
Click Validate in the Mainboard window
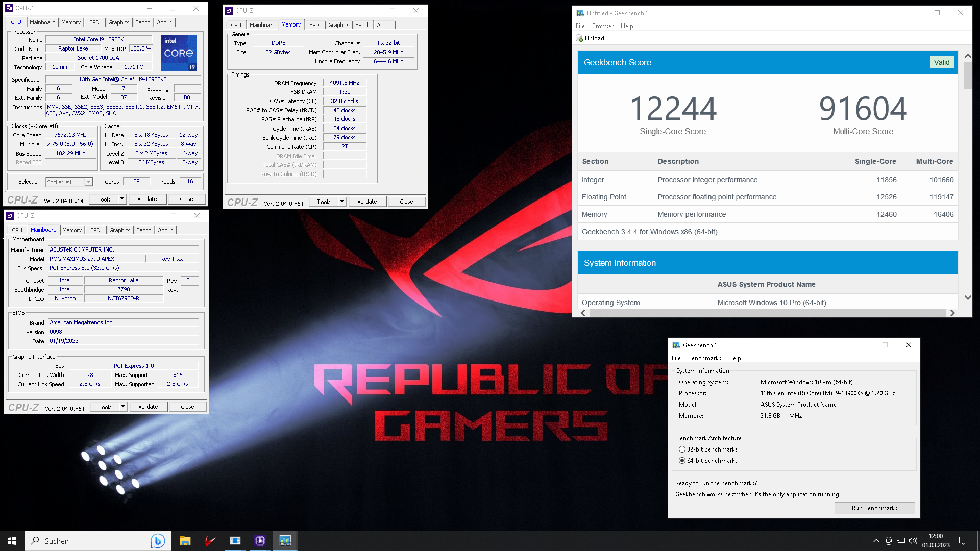148,407
